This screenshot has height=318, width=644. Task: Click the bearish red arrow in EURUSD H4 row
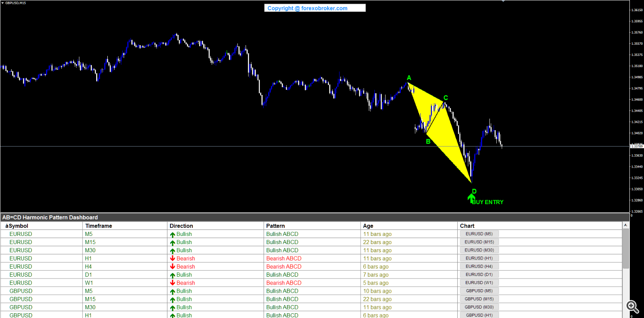pos(173,267)
